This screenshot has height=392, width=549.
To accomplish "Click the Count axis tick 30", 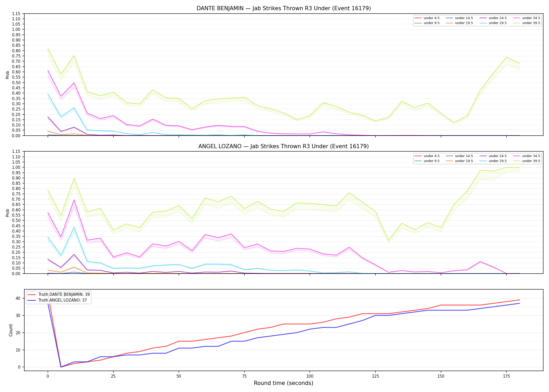I will pyautogui.click(x=18, y=315).
